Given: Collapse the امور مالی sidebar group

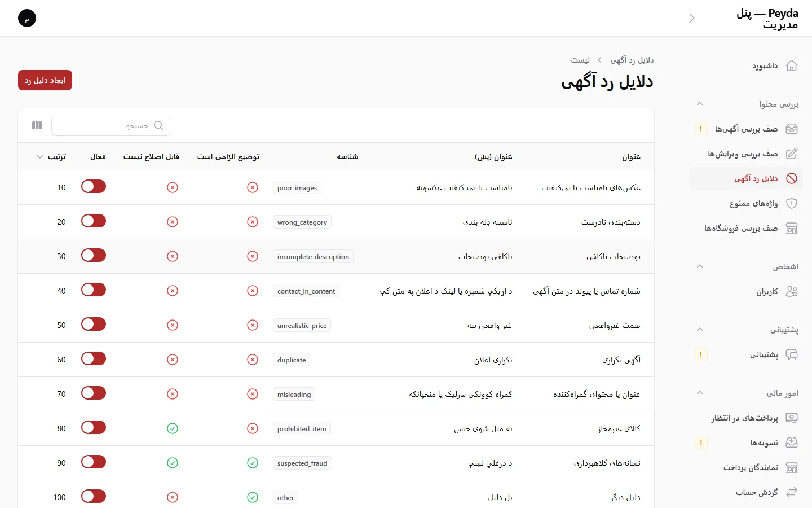Looking at the screenshot, I should point(700,393).
